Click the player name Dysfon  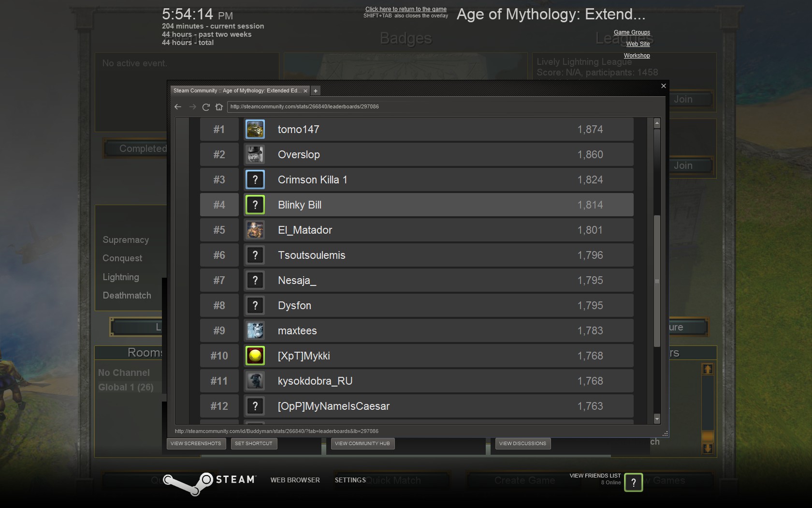point(294,306)
